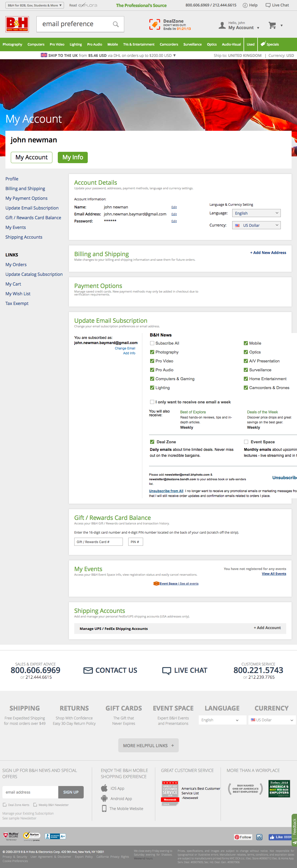Screen dimensions: 297x868
Task: Open the Photography menu
Action: pyautogui.click(x=12, y=44)
